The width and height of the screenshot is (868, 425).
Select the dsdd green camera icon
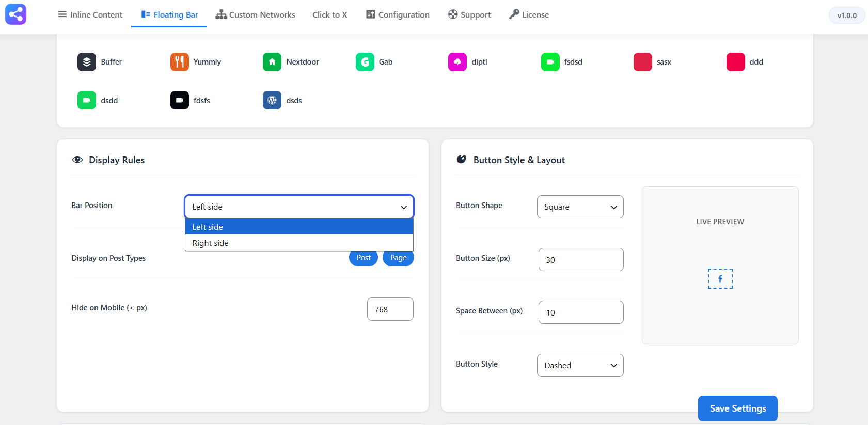[87, 100]
